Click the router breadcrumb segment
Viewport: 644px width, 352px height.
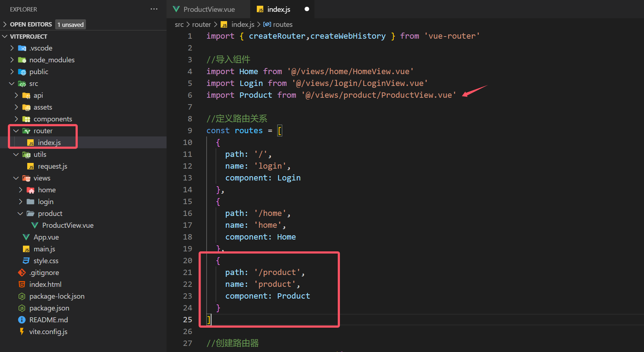[x=202, y=24]
